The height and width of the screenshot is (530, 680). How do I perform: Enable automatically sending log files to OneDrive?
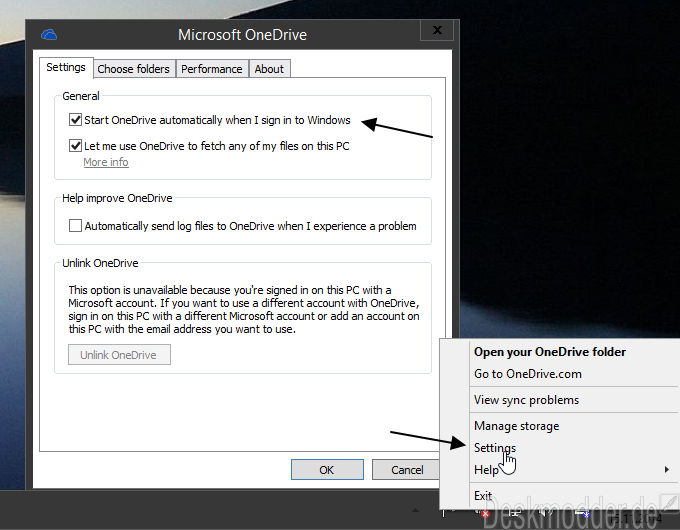pos(75,226)
